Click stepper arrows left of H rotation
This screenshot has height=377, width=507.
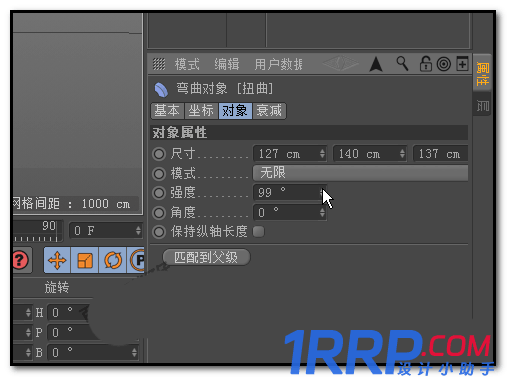coord(28,312)
